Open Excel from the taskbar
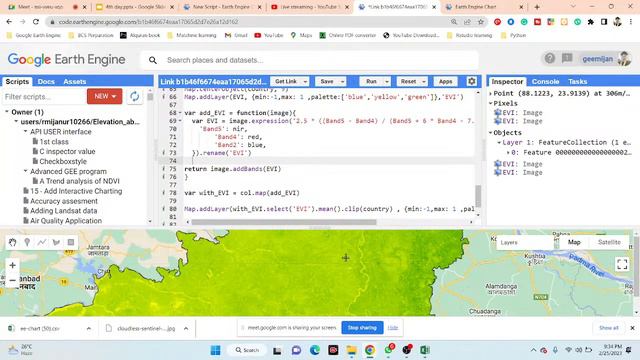Viewport: 640px width, 360px height. (x=424, y=350)
